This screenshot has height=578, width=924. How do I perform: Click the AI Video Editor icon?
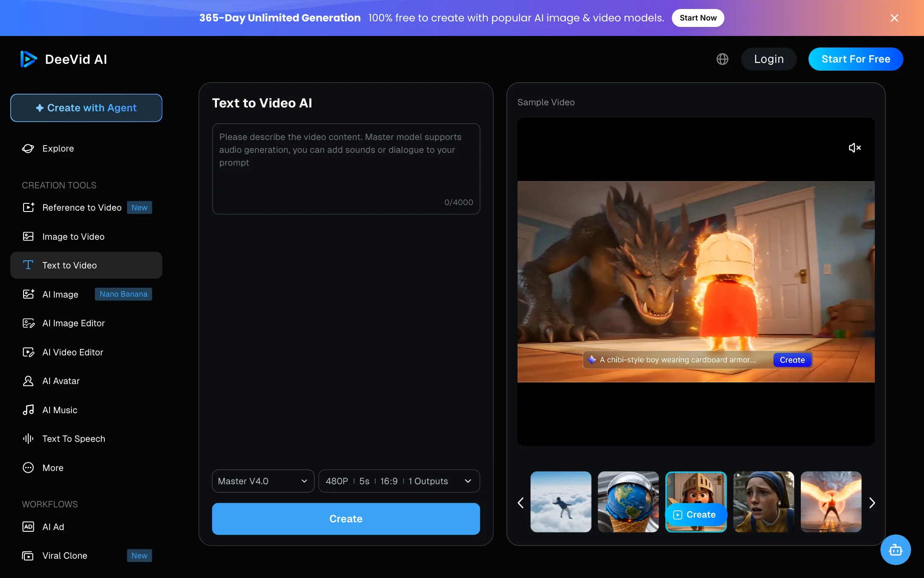(x=28, y=352)
